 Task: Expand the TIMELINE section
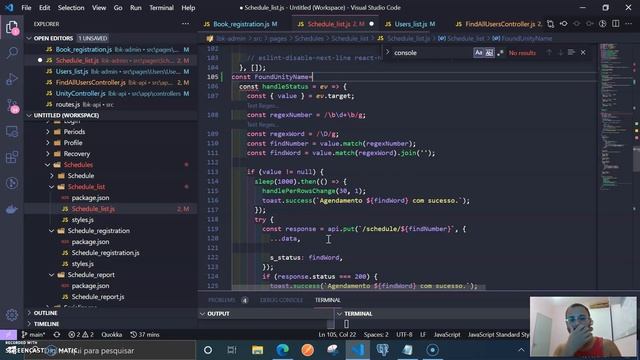tap(46, 324)
